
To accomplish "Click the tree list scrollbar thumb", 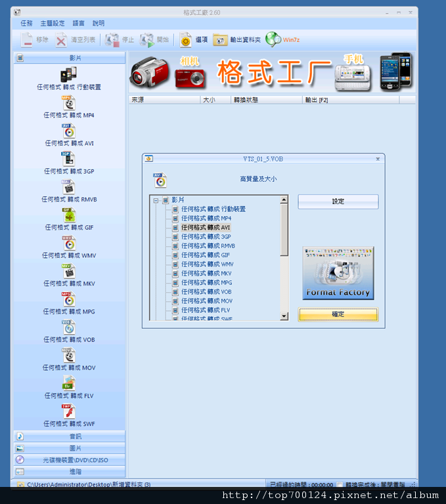I will tap(284, 230).
